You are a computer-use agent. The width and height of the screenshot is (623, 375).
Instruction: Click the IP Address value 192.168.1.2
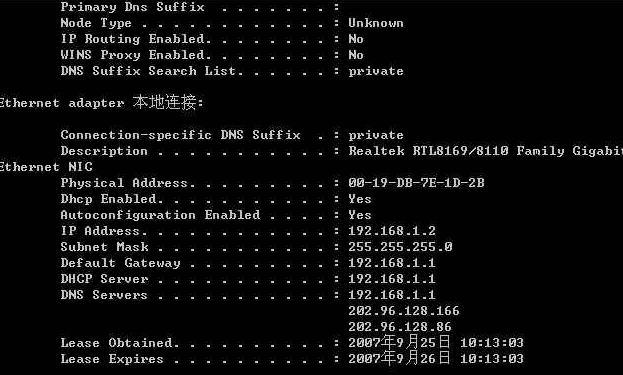click(392, 231)
